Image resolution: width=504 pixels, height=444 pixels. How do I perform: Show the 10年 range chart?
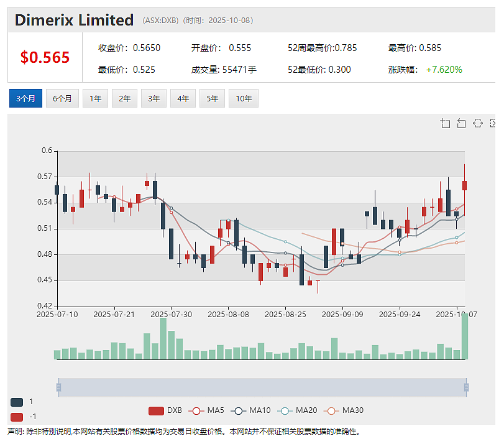(x=244, y=98)
